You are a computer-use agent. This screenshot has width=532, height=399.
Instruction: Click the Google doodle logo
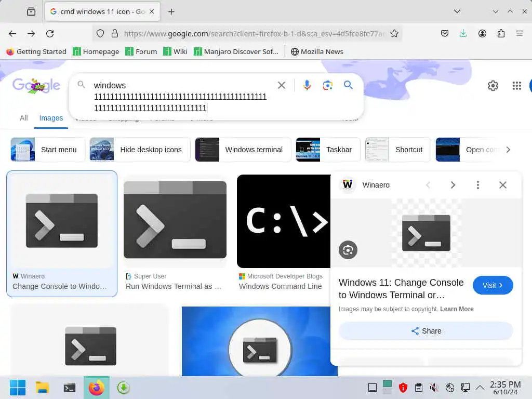pos(36,86)
